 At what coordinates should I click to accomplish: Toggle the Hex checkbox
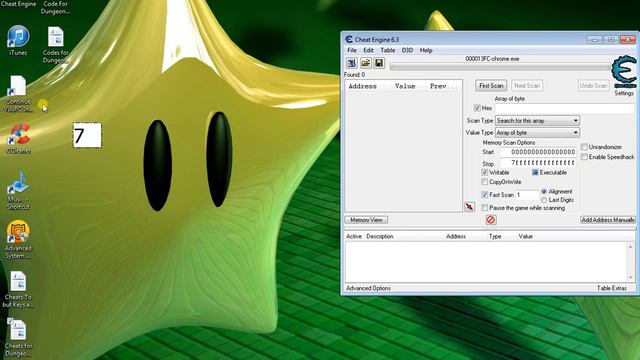[x=477, y=108]
